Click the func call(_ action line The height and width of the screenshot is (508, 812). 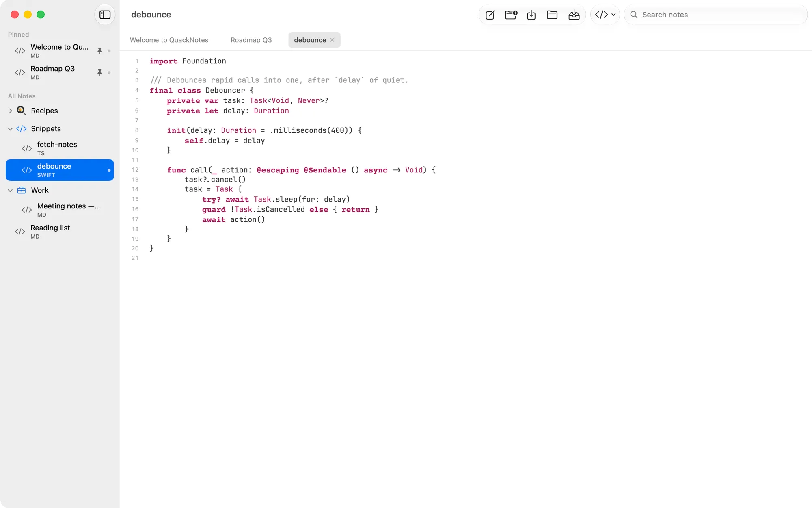(x=301, y=170)
